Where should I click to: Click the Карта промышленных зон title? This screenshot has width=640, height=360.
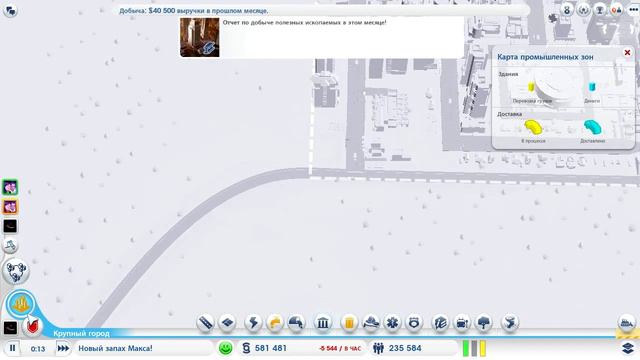[x=545, y=57]
